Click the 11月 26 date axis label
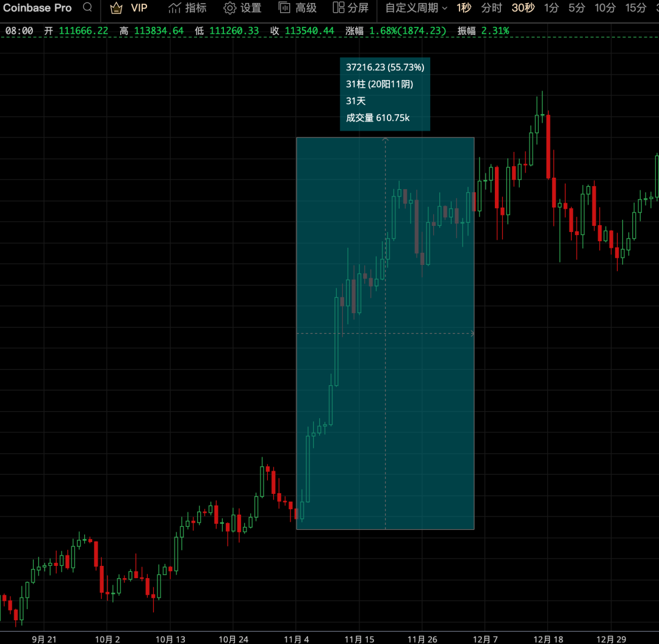 click(422, 639)
